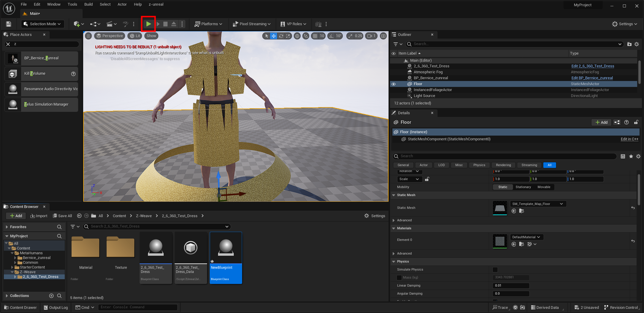The image size is (644, 313).
Task: Click the Edit in C++ link
Action: (x=629, y=139)
